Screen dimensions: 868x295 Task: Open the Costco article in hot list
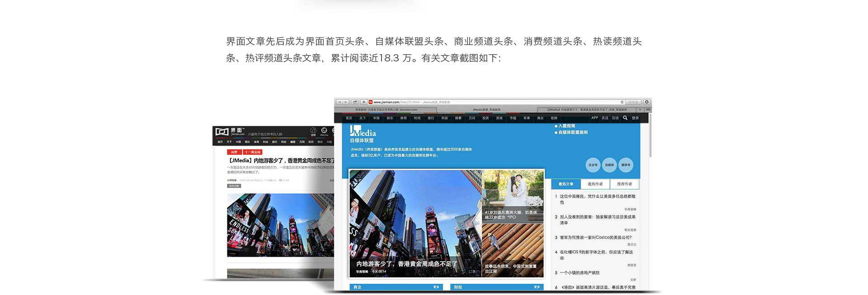tap(595, 237)
